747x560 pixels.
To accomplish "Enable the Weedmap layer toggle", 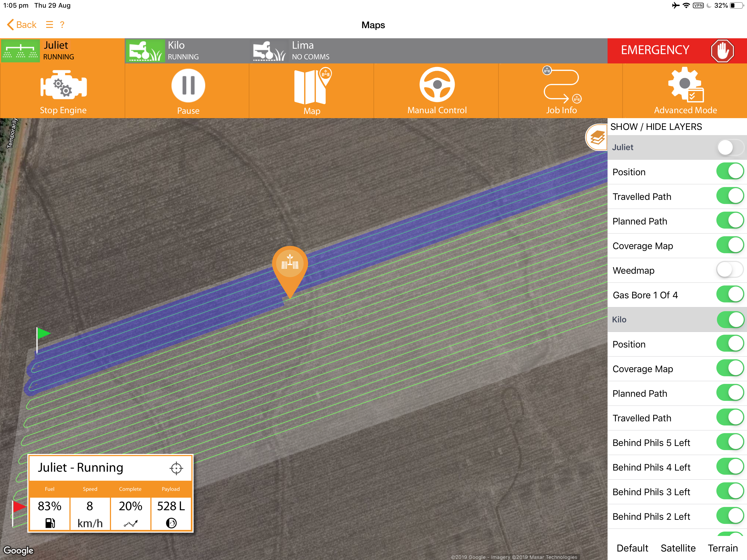I will [x=730, y=270].
